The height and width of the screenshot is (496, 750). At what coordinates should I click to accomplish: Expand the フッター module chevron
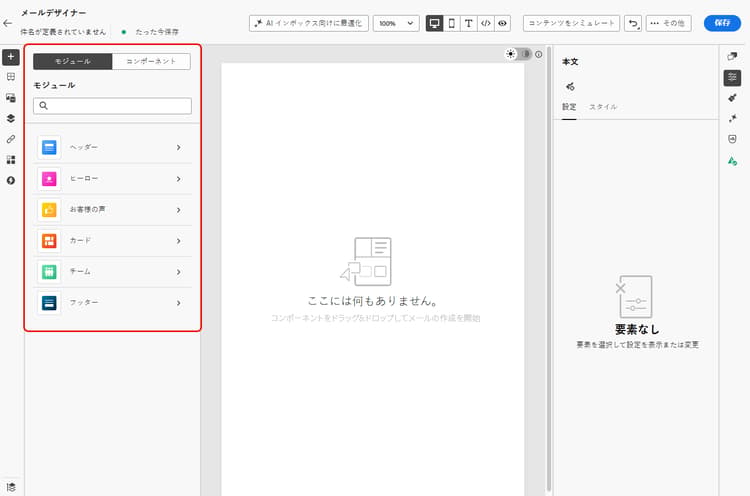pyautogui.click(x=178, y=303)
